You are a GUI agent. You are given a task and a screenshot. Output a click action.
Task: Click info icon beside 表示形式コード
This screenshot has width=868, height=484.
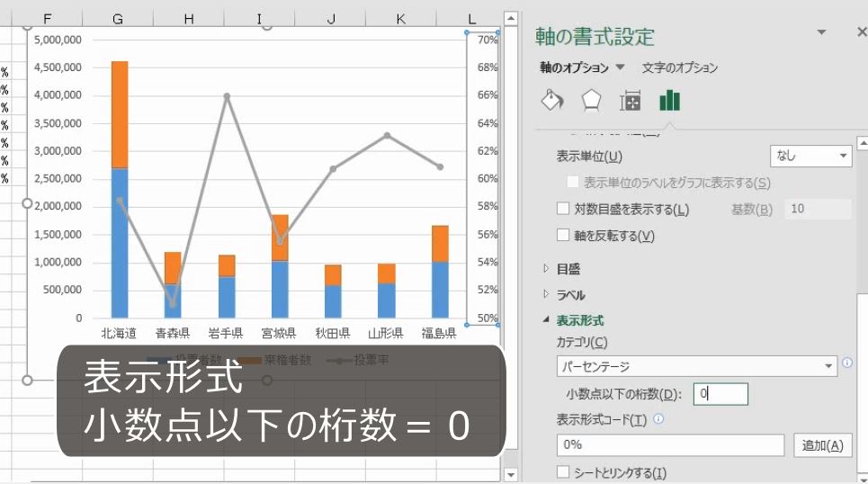click(x=658, y=418)
